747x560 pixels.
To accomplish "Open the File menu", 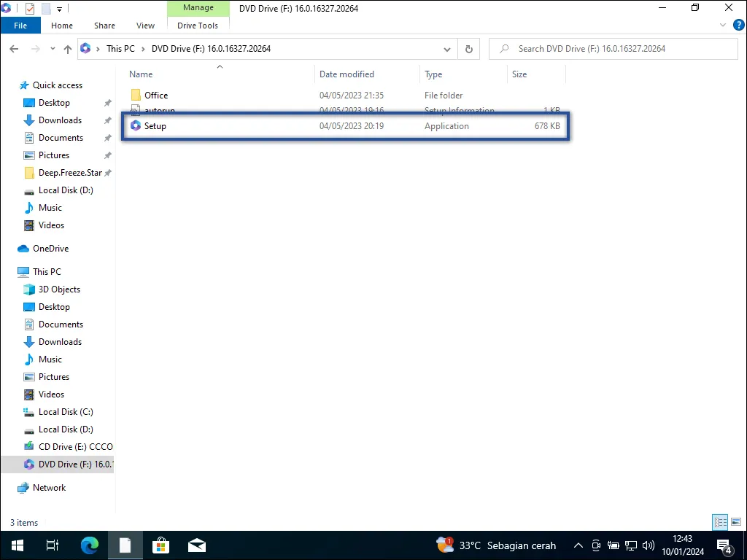I will [20, 25].
